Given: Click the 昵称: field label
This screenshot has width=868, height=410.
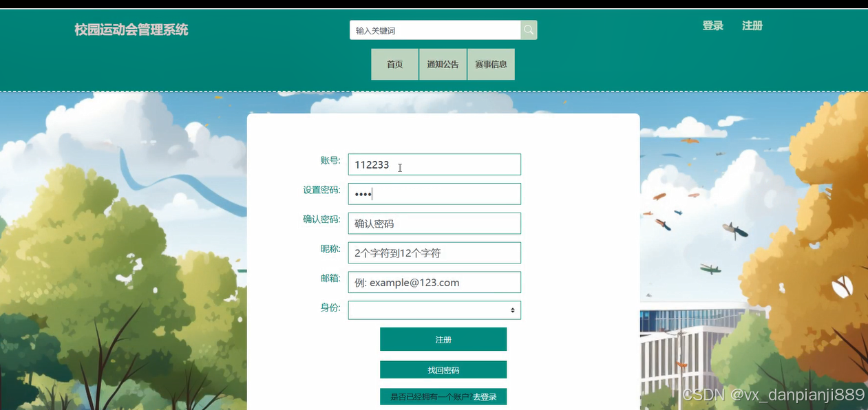Looking at the screenshot, I should point(330,249).
